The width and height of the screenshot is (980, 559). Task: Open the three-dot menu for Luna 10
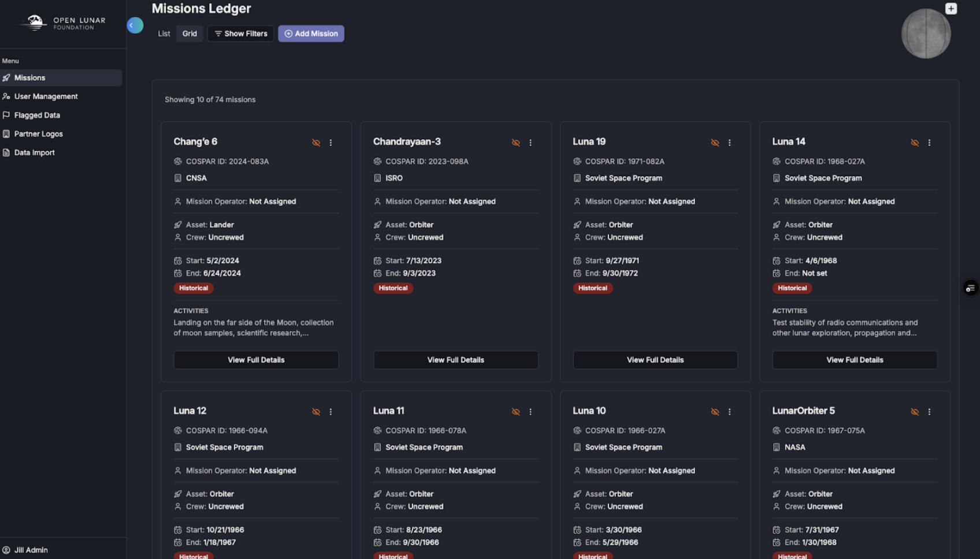tap(729, 412)
